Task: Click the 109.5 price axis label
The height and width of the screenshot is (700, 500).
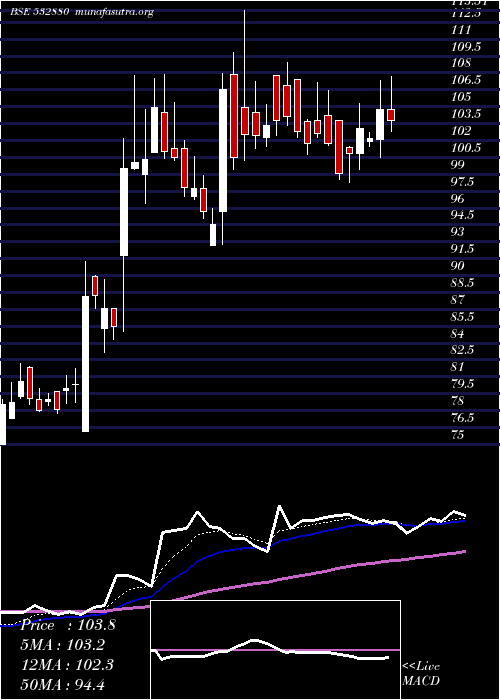Action: (x=466, y=47)
